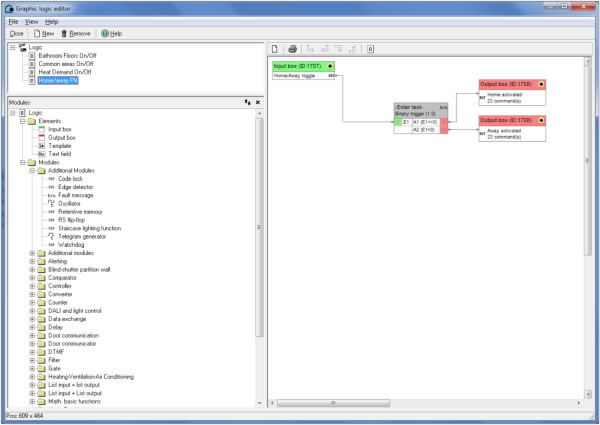Screen dimensions: 600x425
Task: Select the Retentive memory module
Action: click(x=80, y=212)
